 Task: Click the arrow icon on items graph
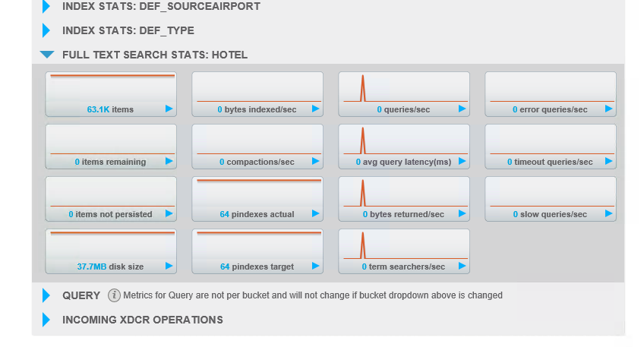coord(169,109)
